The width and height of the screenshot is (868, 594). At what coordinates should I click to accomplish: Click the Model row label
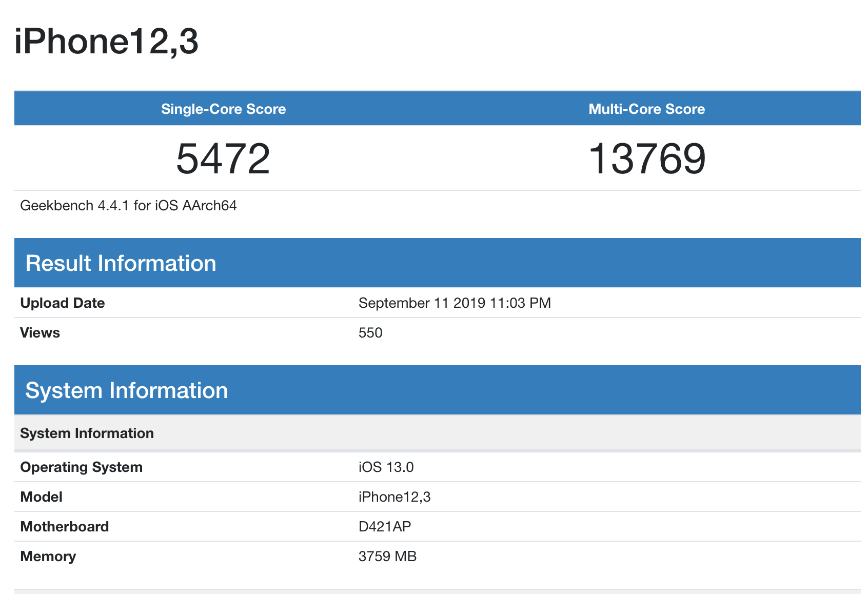click(x=41, y=497)
